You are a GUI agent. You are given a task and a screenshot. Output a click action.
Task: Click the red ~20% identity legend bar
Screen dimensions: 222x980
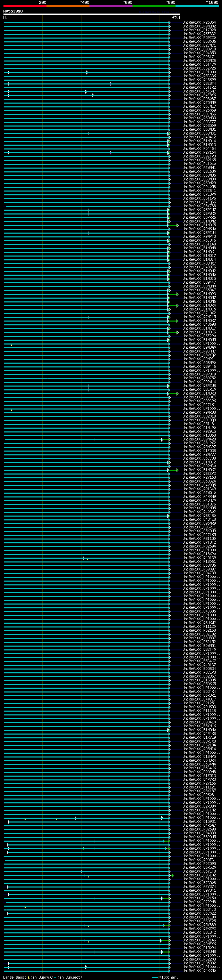coord(25,6)
